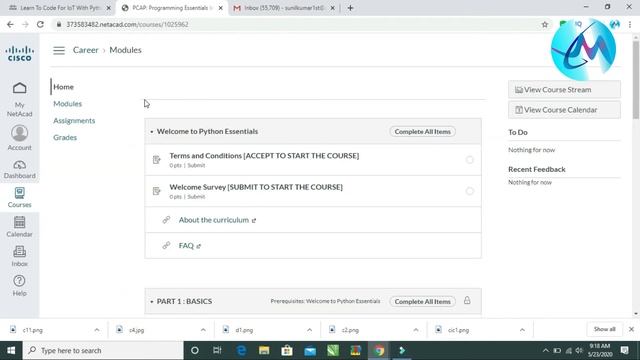The height and width of the screenshot is (360, 640).
Task: Open the Account profile icon
Action: [x=19, y=133]
